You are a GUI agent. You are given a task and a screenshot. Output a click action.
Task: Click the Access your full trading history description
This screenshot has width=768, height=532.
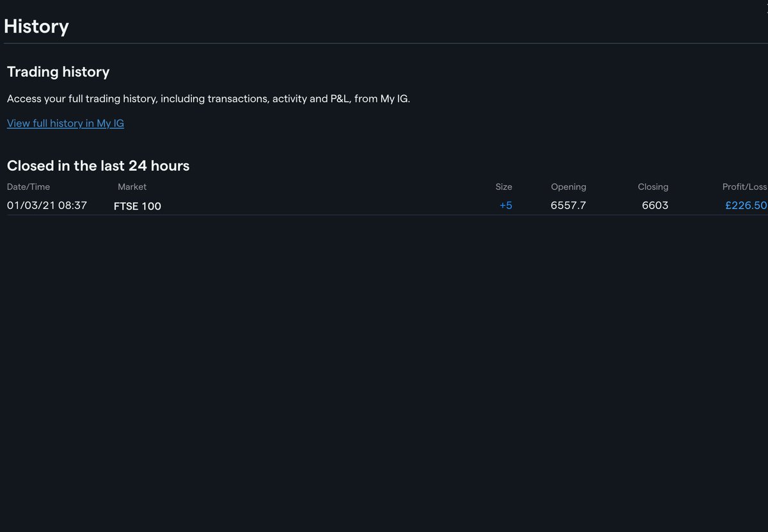pos(209,98)
